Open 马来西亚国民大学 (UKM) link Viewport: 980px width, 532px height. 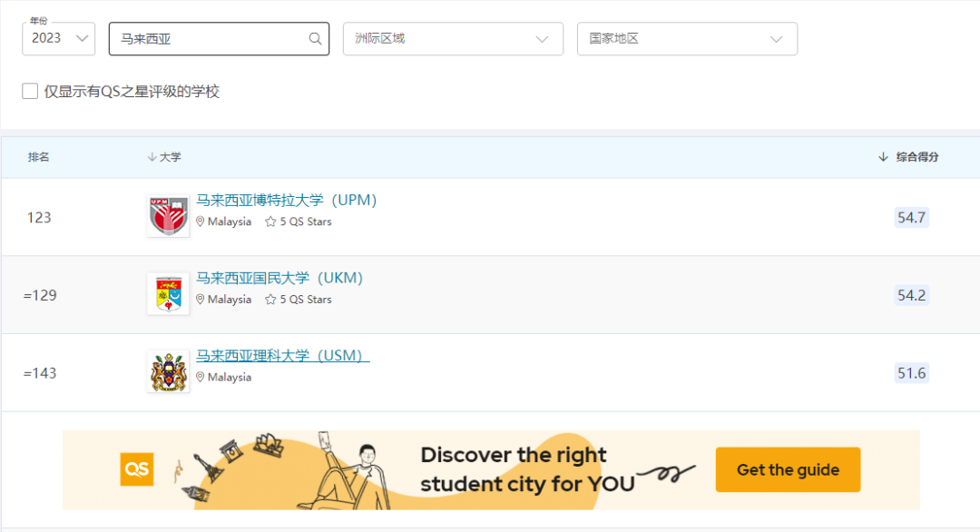[279, 278]
